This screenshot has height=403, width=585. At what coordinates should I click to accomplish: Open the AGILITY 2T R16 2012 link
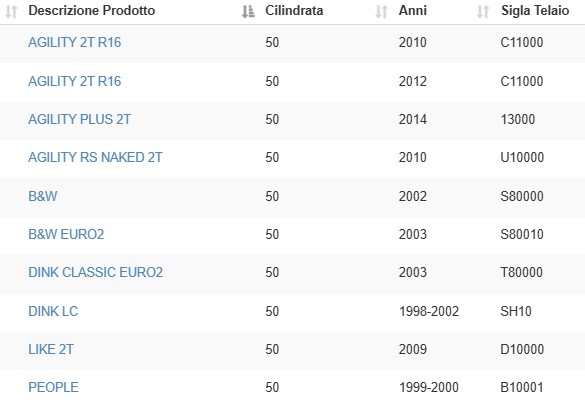pyautogui.click(x=75, y=81)
